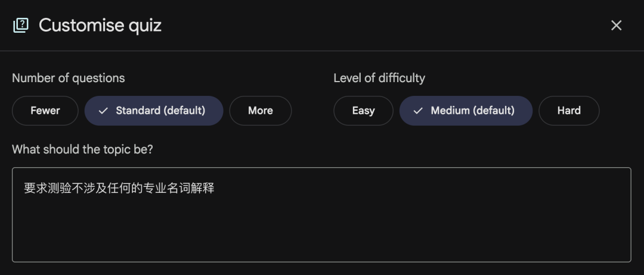Viewport: 644px width, 275px height.
Task: Click the Customise quiz title text
Action: point(100,26)
